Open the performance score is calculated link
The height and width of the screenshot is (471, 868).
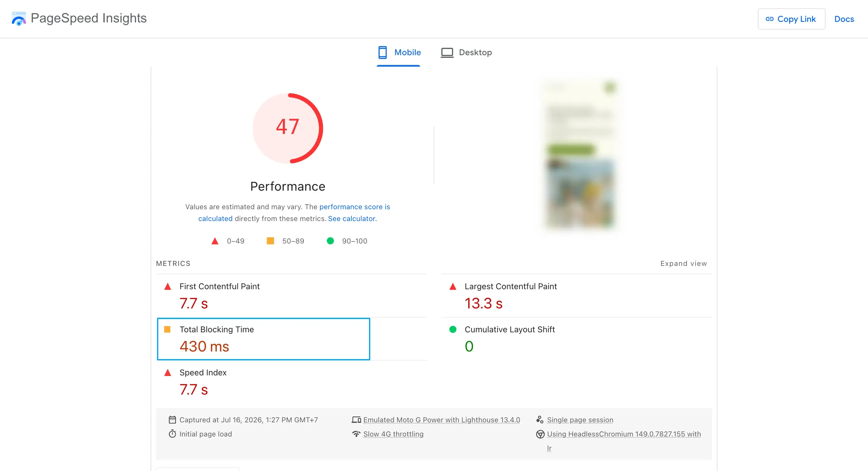(355, 207)
